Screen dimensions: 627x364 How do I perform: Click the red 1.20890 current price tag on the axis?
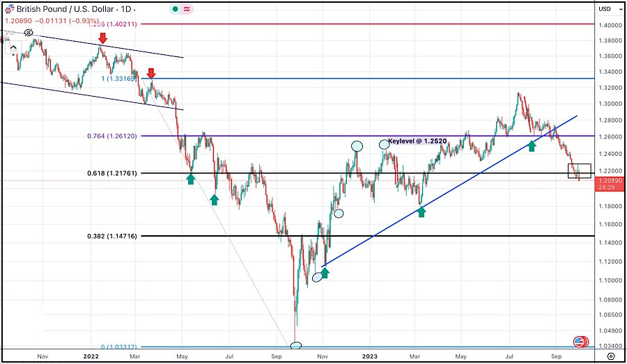(x=609, y=184)
